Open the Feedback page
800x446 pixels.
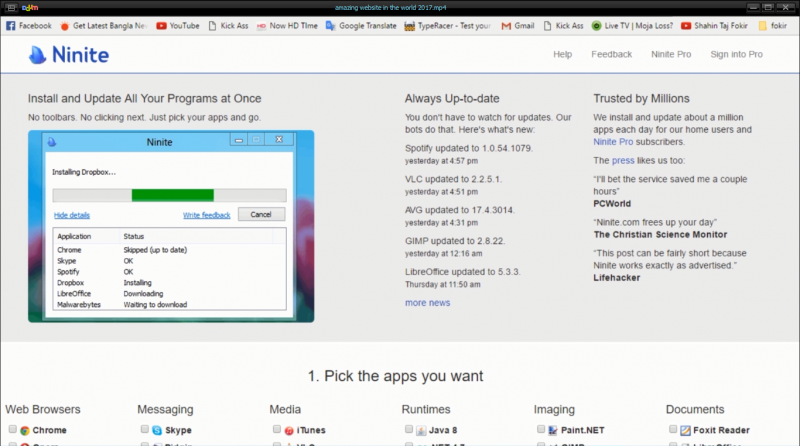pos(611,54)
